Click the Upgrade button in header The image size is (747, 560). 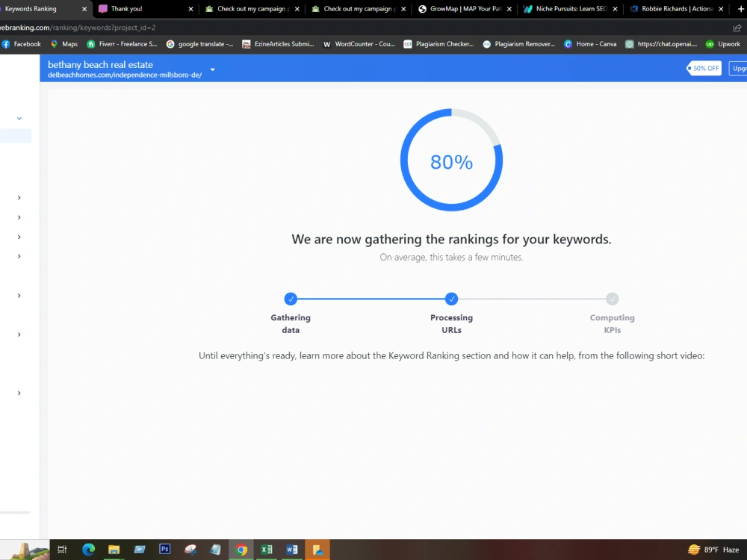[x=738, y=68]
